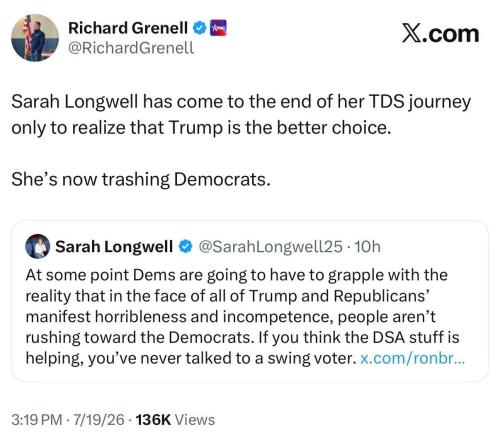Click the affiliation badge beside Grenell's name
The width and height of the screenshot is (500, 446).
click(218, 28)
